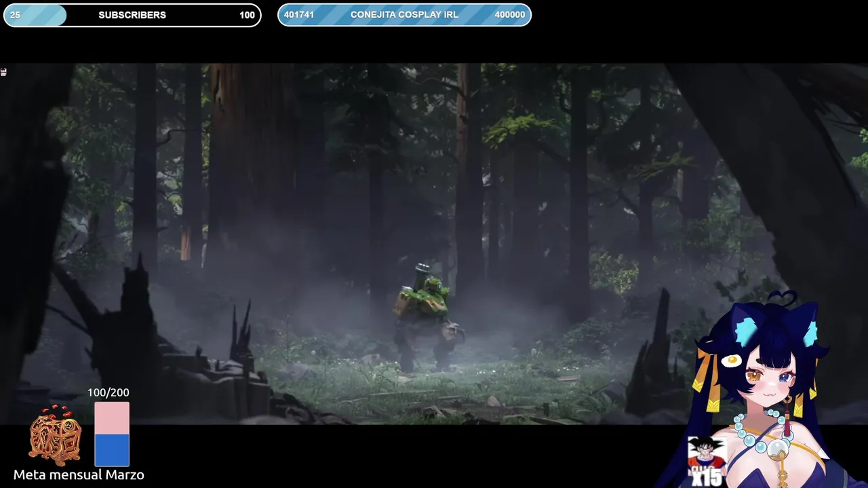Click the "100/200" goal counter
868x488 pixels.
(108, 392)
